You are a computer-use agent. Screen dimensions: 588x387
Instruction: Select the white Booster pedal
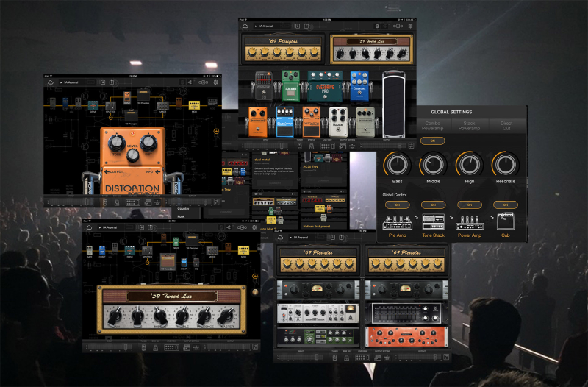pyautogui.click(x=338, y=122)
